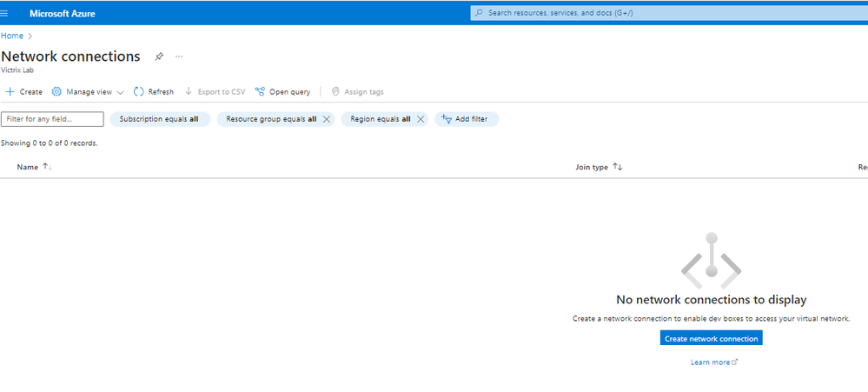Image resolution: width=868 pixels, height=392 pixels.
Task: Click Create network connection button
Action: [x=711, y=338]
